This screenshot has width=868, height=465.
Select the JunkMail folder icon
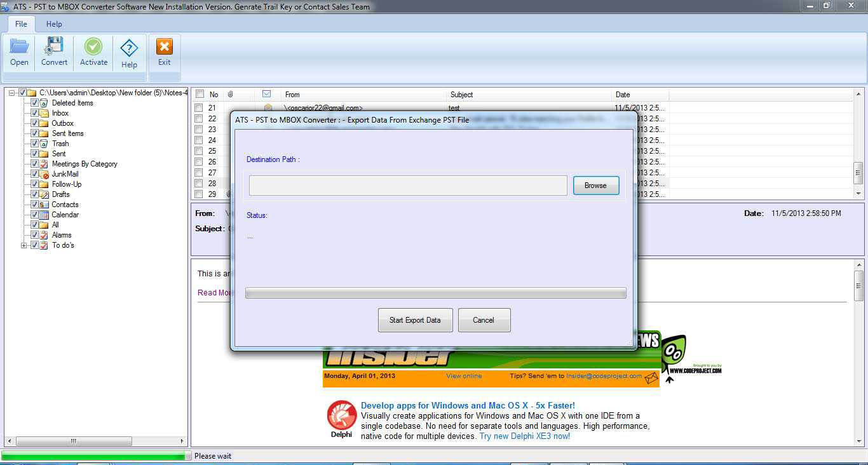click(44, 174)
